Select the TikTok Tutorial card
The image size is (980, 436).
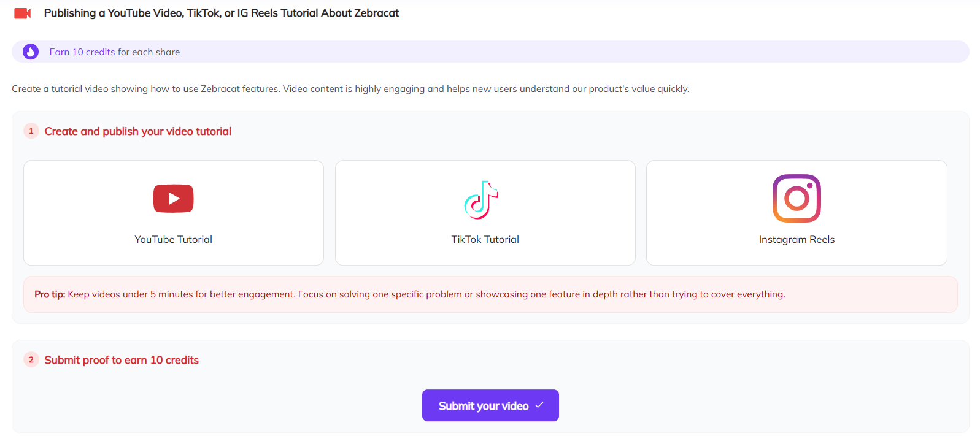485,213
